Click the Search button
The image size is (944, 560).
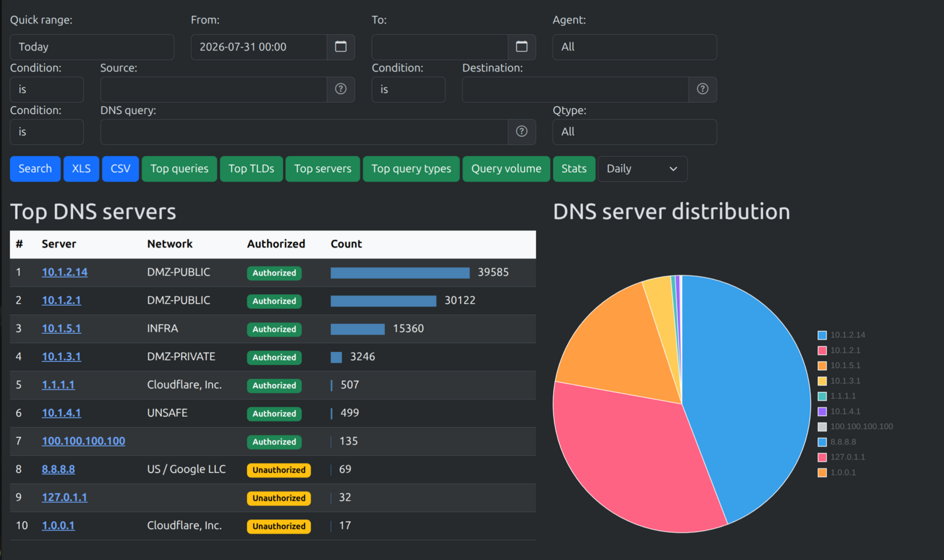pos(35,169)
